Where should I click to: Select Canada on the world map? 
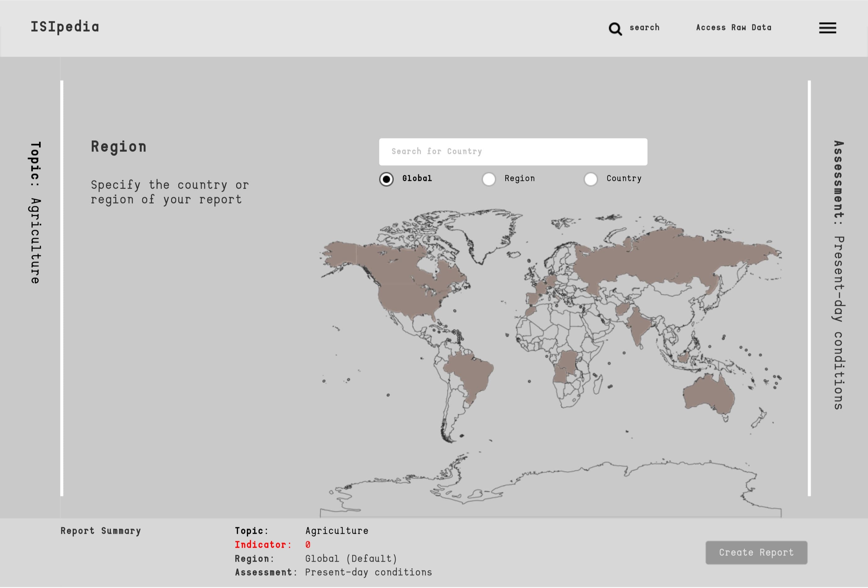[396, 267]
